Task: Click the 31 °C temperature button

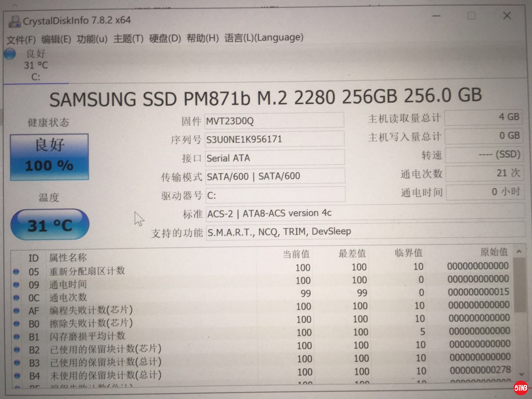Action: click(50, 225)
